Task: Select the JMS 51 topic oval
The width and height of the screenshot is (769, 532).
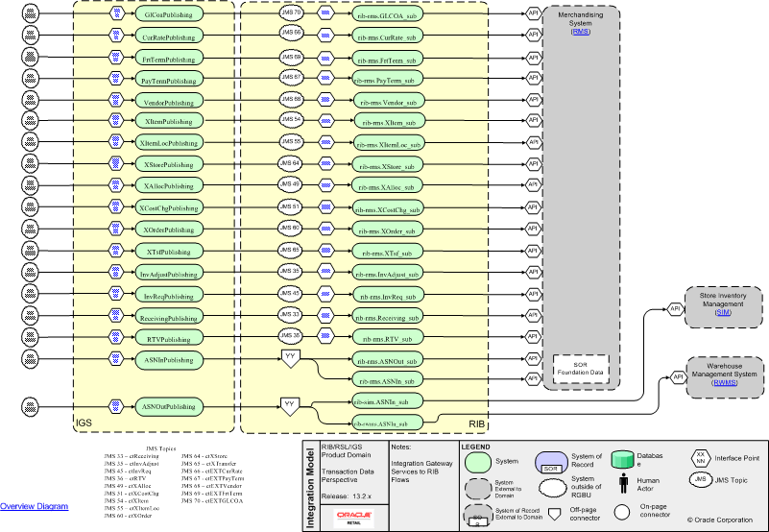Action: [289, 206]
